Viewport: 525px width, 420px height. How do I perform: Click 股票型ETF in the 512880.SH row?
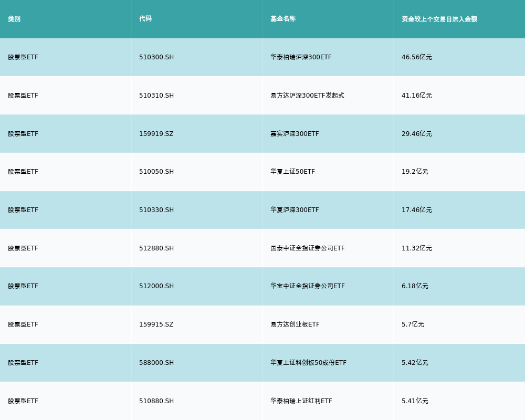(x=23, y=248)
